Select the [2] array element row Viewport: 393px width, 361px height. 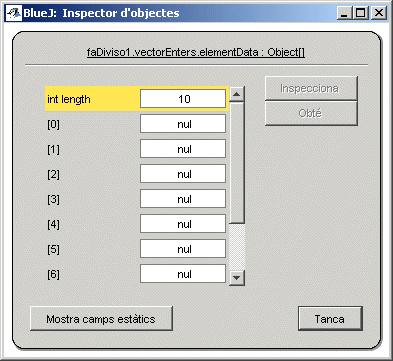point(137,174)
